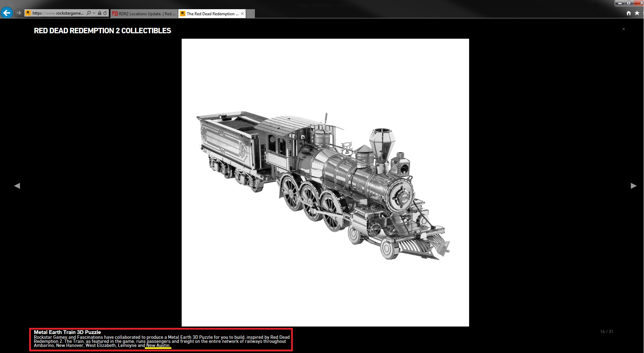Open a new blank tab
Screen dimensions: 644x353
point(250,14)
